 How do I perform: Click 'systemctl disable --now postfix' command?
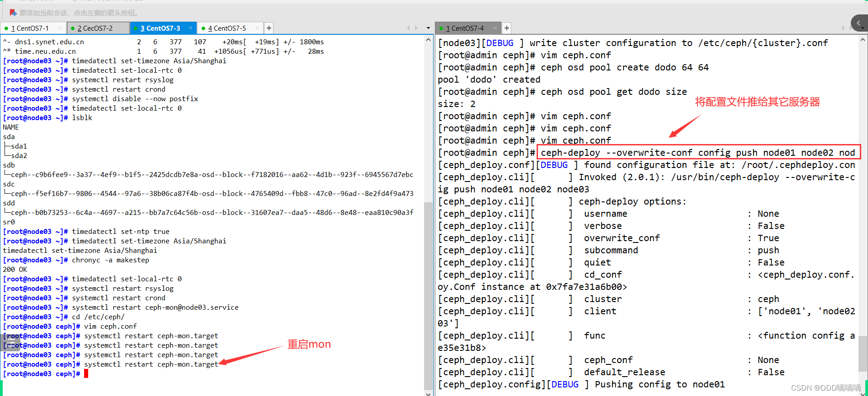pos(135,99)
